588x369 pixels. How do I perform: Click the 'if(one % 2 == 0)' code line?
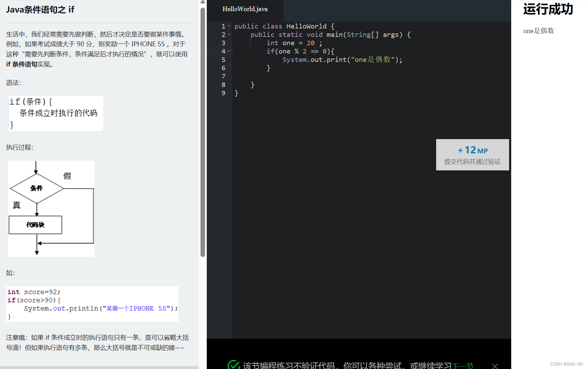300,51
